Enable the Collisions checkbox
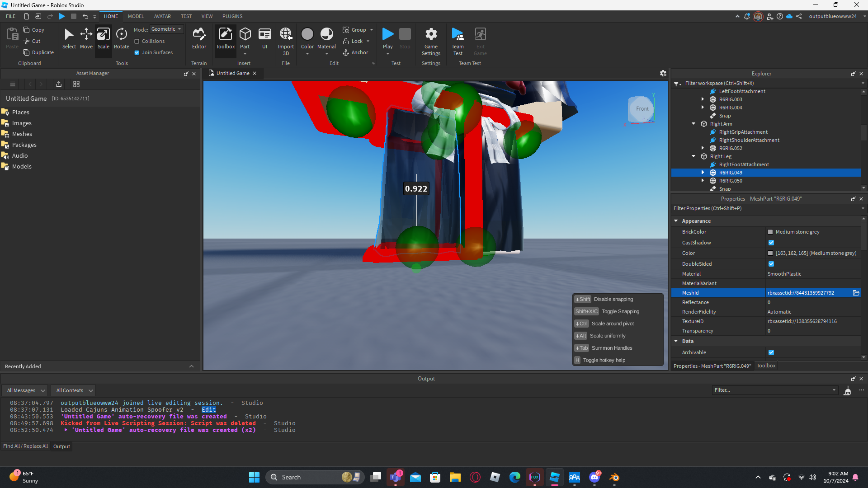This screenshot has width=868, height=488. (x=137, y=41)
